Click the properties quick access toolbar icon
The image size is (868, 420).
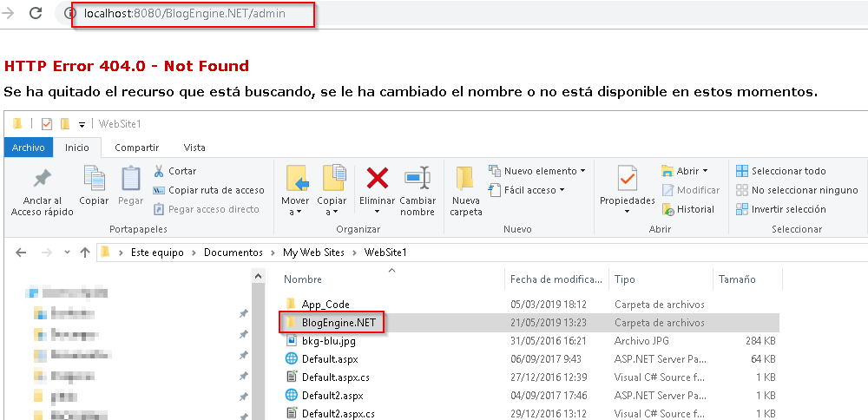coord(47,124)
